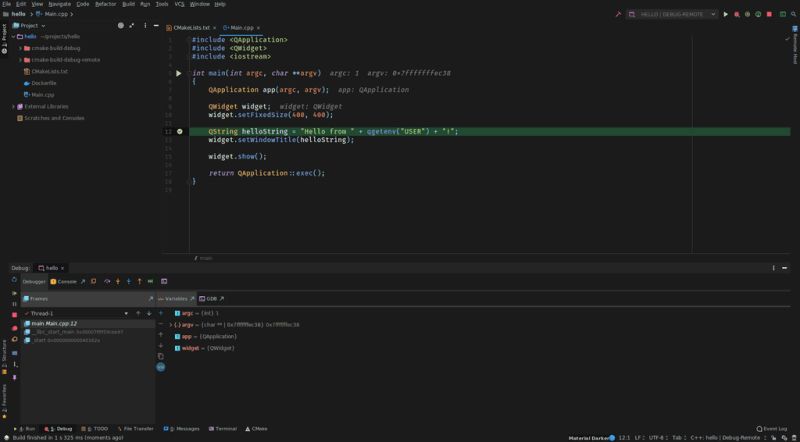Click the New Watch plus icon

point(161,313)
